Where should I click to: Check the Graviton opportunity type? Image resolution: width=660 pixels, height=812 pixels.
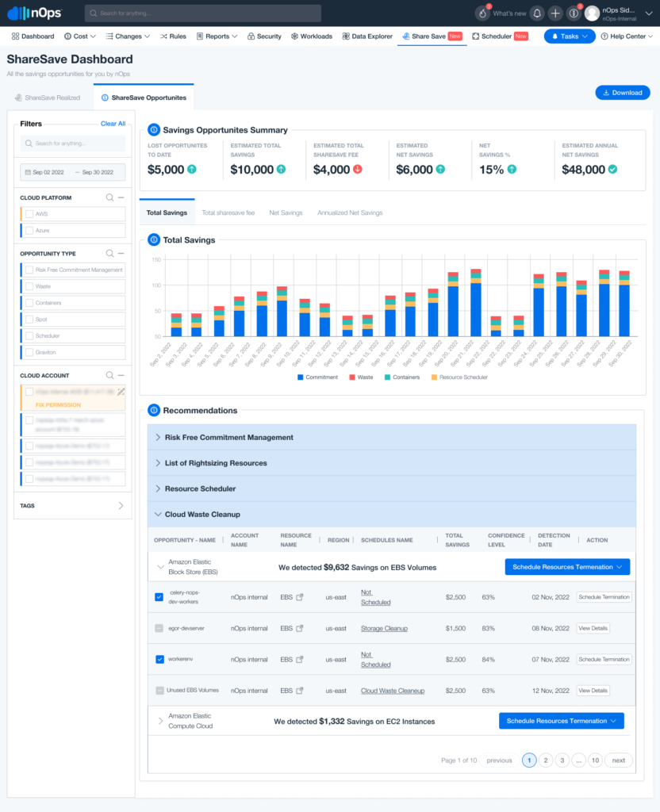click(x=29, y=352)
